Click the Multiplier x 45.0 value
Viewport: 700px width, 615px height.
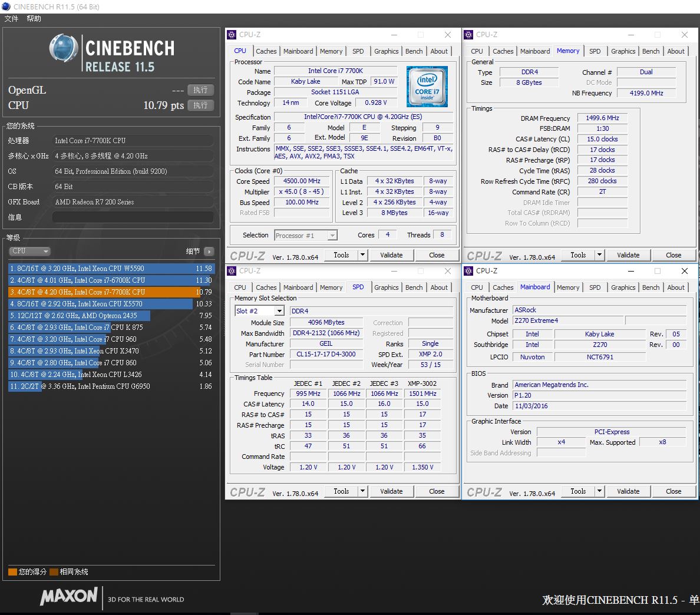[x=302, y=191]
